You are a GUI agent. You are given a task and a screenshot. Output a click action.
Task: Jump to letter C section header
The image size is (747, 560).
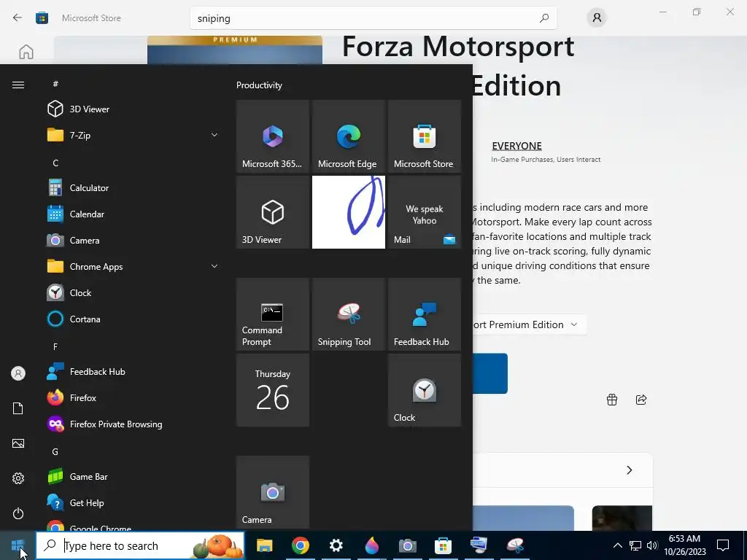55,163
